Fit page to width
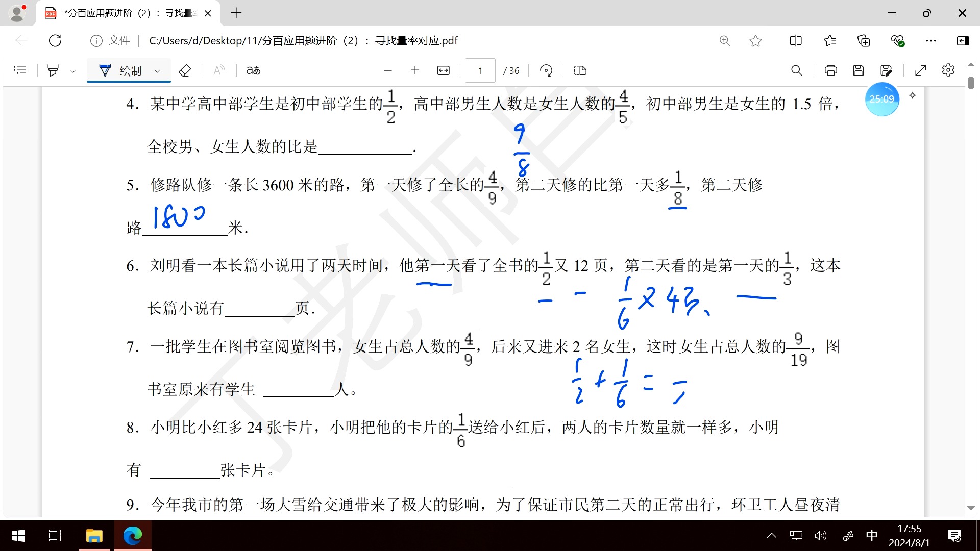Viewport: 980px width, 551px height. 444,70
